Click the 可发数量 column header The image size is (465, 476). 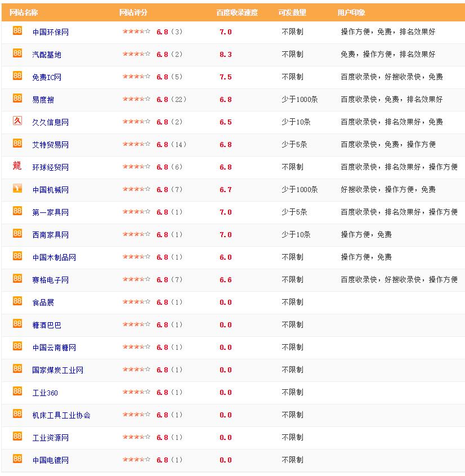click(x=292, y=12)
